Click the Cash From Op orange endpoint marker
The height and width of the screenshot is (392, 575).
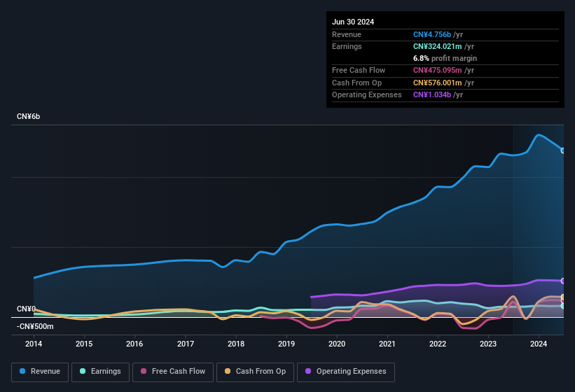pos(563,297)
